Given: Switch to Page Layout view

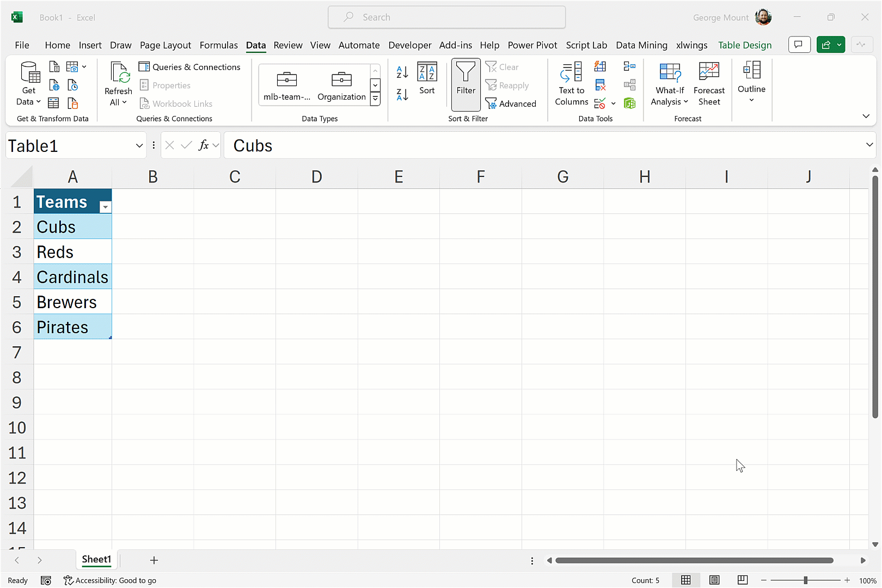Looking at the screenshot, I should (x=714, y=580).
